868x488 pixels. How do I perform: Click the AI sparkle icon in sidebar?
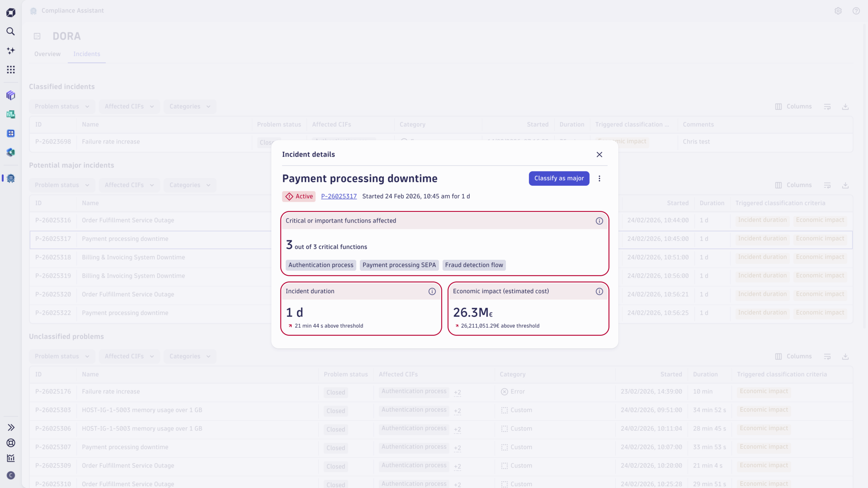11,50
